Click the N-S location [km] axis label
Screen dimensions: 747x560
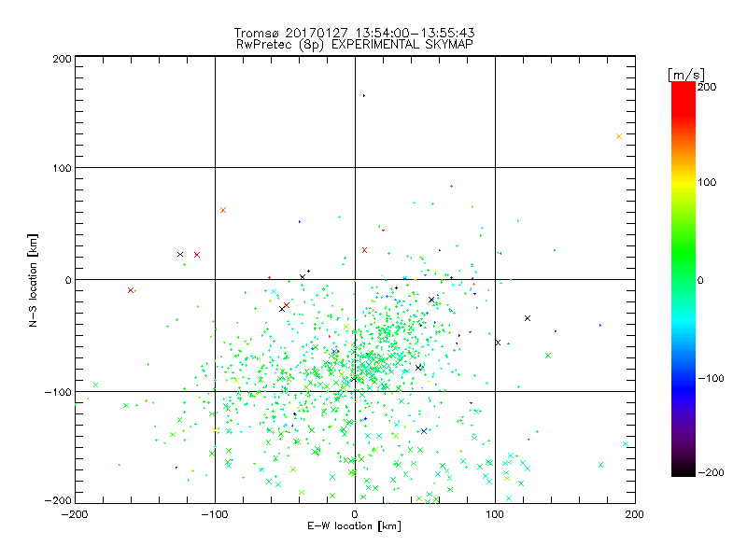(x=33, y=281)
